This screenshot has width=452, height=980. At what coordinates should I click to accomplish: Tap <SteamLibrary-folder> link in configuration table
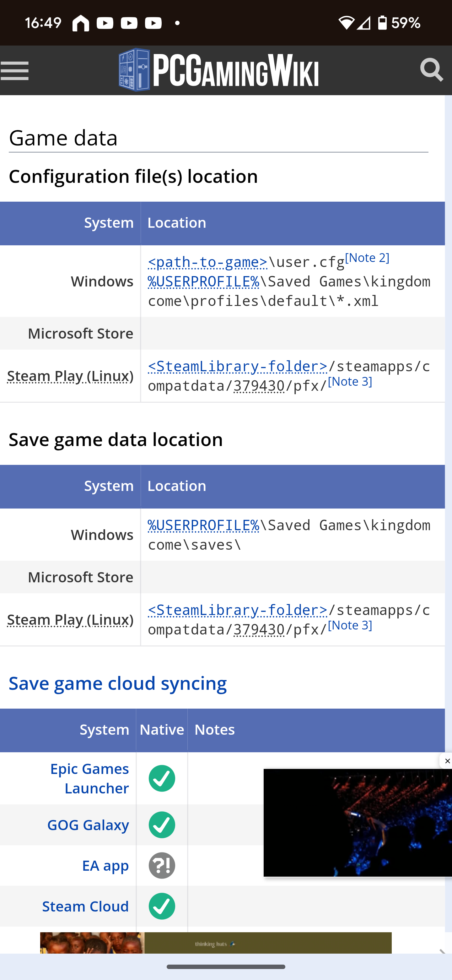pos(238,366)
